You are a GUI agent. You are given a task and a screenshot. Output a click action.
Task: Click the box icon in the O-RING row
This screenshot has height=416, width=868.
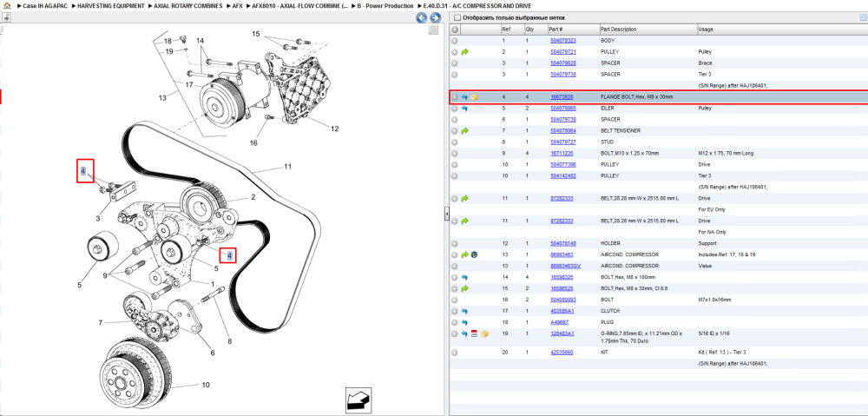pos(484,333)
